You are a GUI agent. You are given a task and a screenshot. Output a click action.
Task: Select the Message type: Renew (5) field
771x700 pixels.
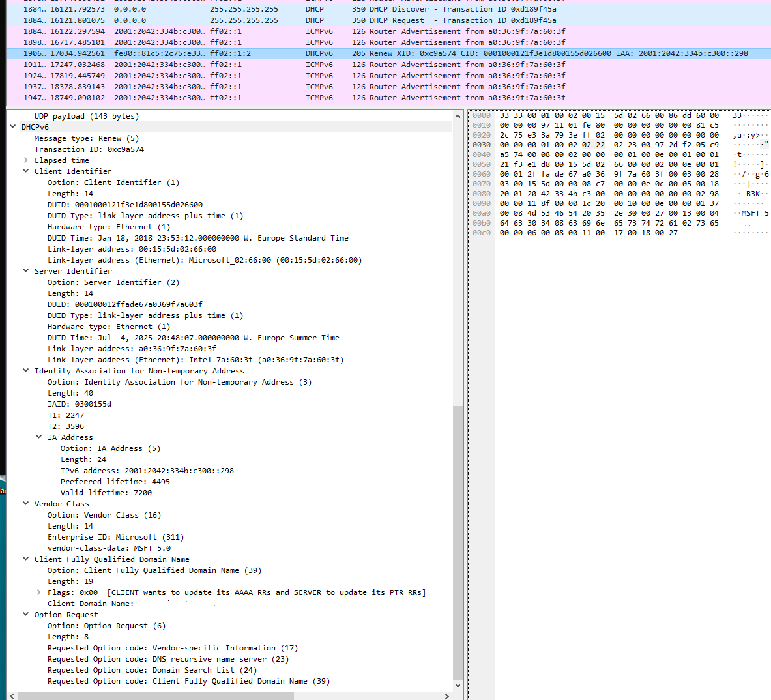coord(87,138)
